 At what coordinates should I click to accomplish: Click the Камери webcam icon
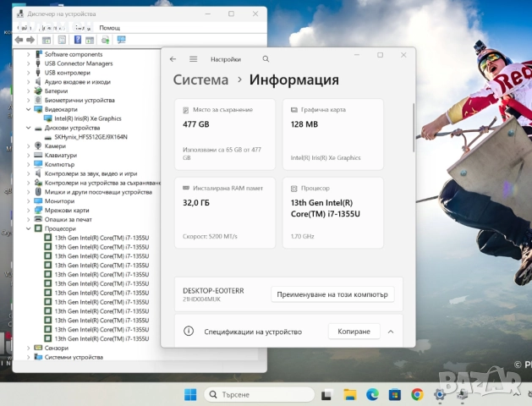38,145
